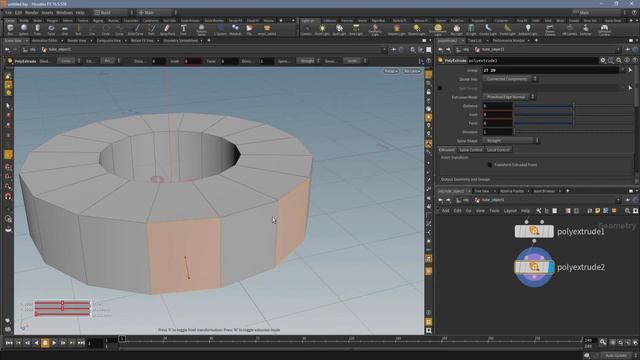Select the Tube shelf tool
Viewport: 640px width, 360px height.
(37, 29)
